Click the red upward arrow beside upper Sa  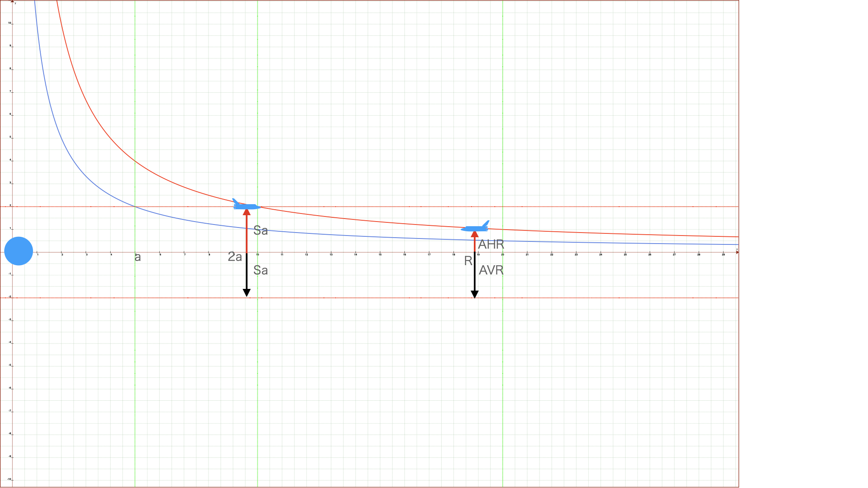click(247, 231)
